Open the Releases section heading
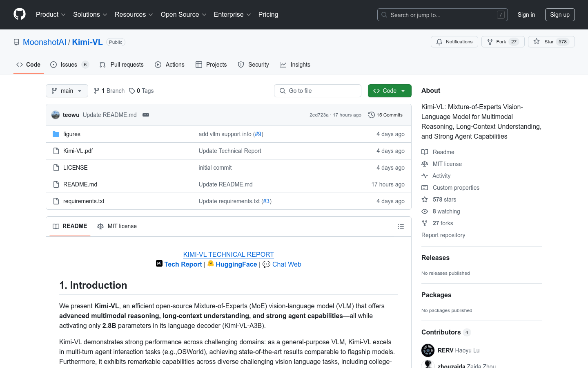Image resolution: width=588 pixels, height=368 pixels. pyautogui.click(x=435, y=258)
